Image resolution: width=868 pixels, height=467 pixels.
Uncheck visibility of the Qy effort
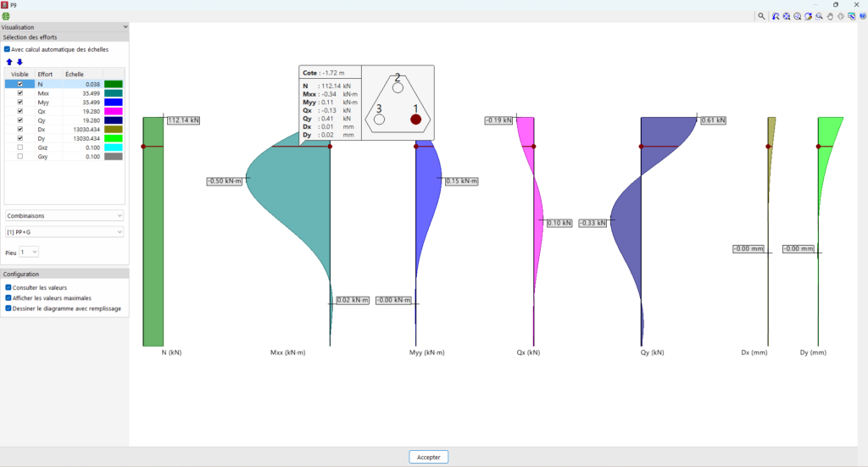pyautogui.click(x=20, y=120)
